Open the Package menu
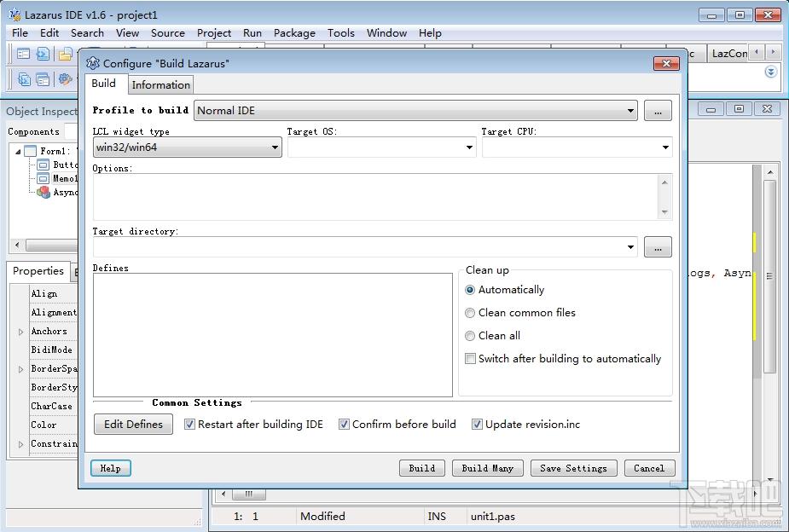Image resolution: width=789 pixels, height=532 pixels. click(294, 33)
